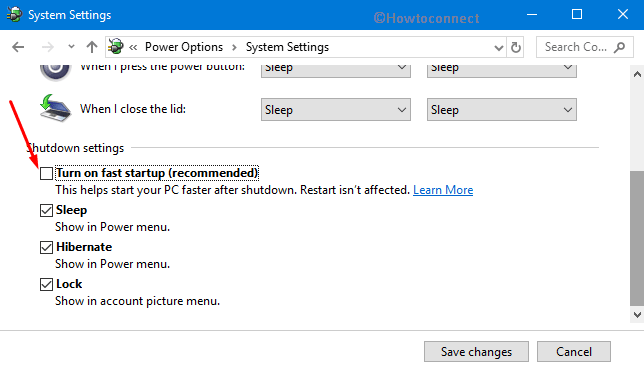Click the scrollbar up arrow

(x=637, y=74)
